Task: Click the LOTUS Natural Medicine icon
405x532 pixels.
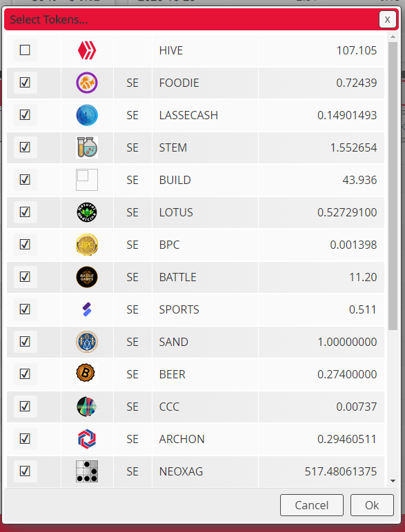Action: click(87, 212)
